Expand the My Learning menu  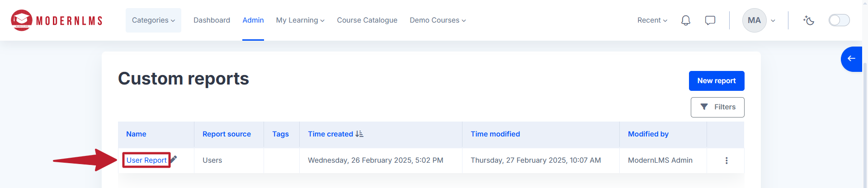click(x=300, y=20)
